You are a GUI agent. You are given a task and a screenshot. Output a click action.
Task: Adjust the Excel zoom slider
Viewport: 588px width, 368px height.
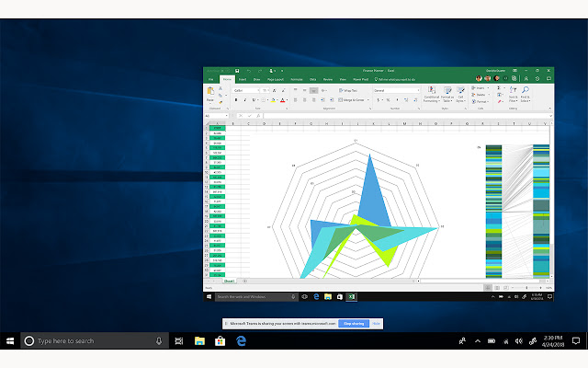click(526, 288)
